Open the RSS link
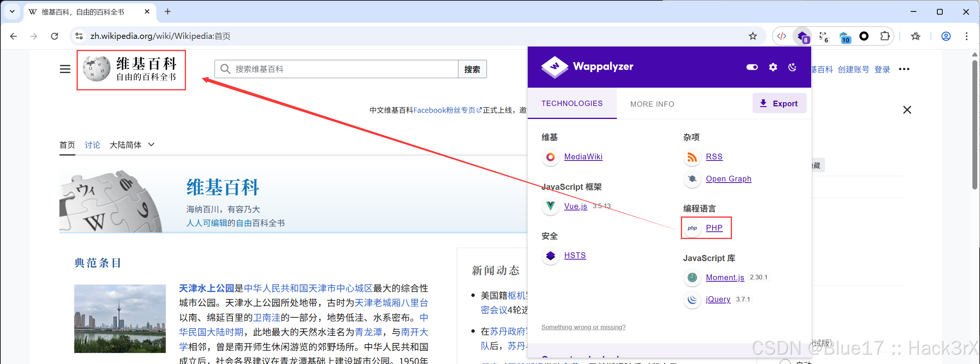Screen dimensions: 980x364 coord(714,157)
